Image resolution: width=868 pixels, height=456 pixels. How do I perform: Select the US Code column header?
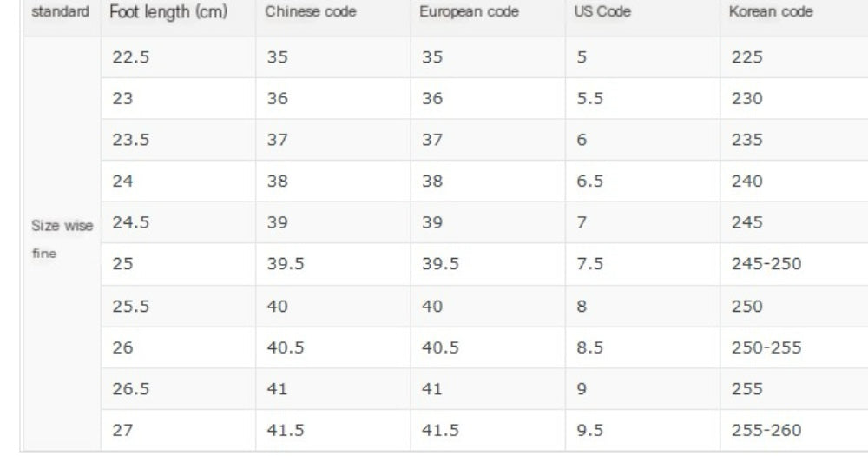click(602, 14)
